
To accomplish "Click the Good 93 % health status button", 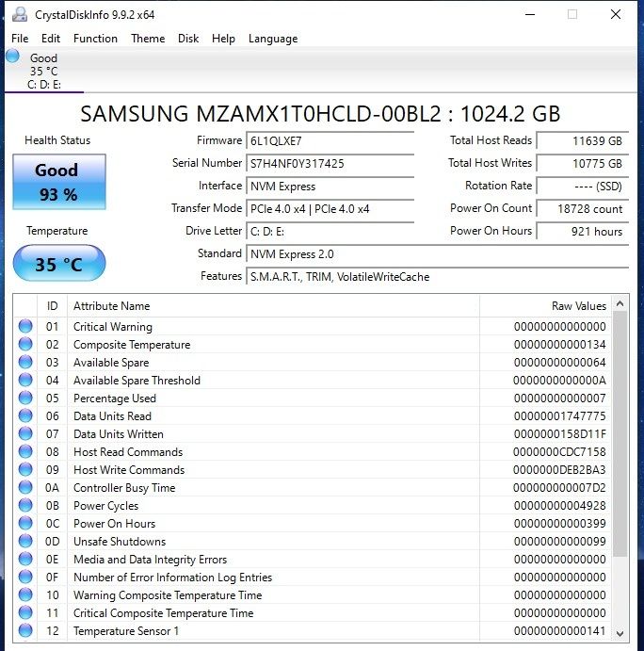I will coord(59,182).
